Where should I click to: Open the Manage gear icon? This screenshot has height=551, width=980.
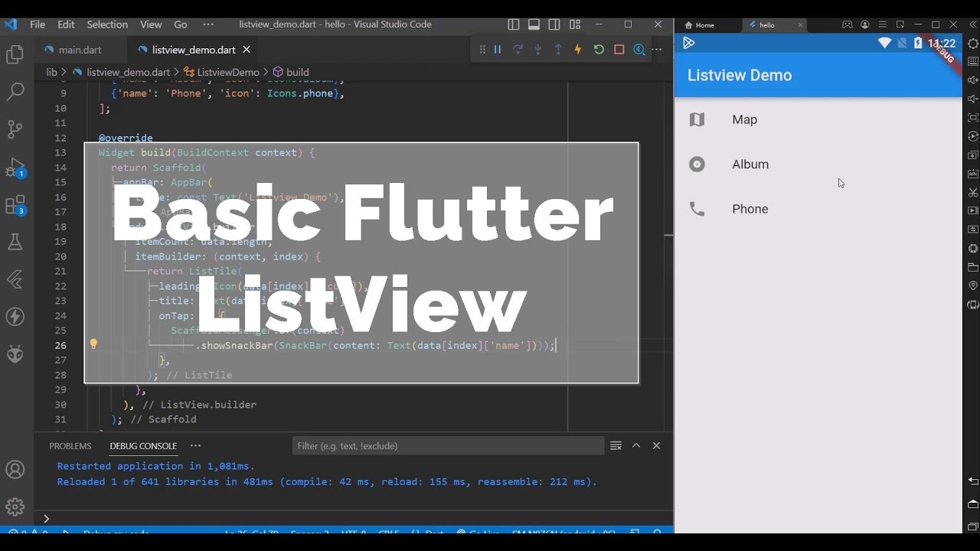15,506
